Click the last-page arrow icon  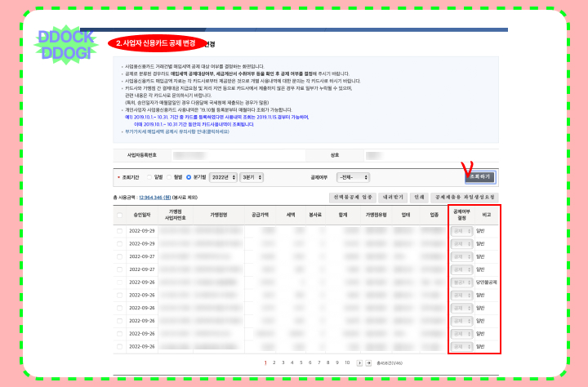(368, 363)
